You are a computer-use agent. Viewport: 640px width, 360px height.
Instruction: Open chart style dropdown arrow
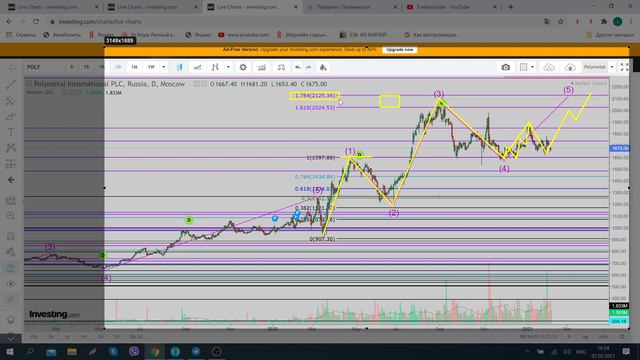pyautogui.click(x=228, y=67)
